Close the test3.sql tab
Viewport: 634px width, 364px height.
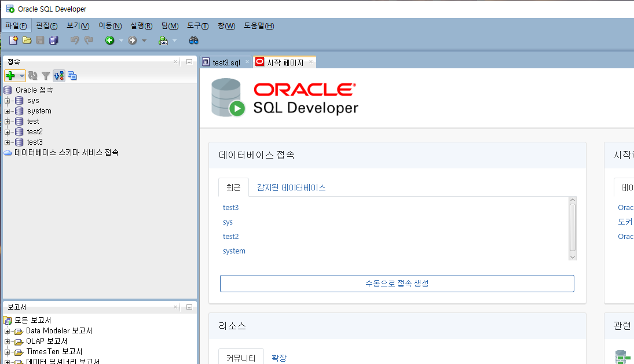point(247,62)
